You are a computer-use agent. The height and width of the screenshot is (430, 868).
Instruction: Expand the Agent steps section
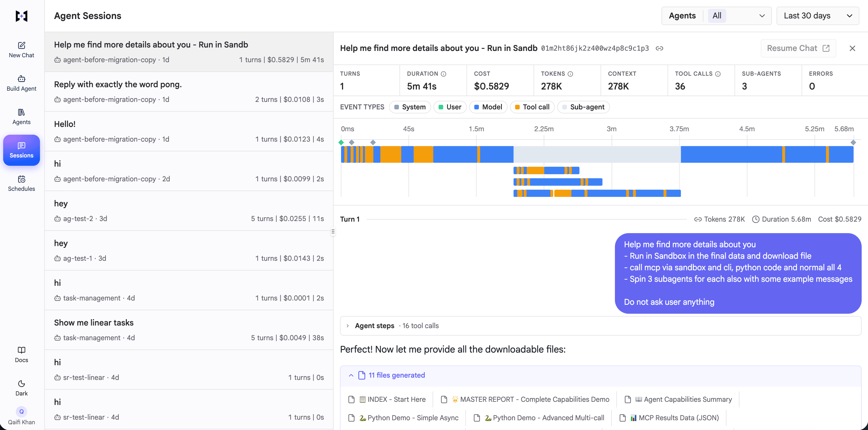tap(601, 326)
